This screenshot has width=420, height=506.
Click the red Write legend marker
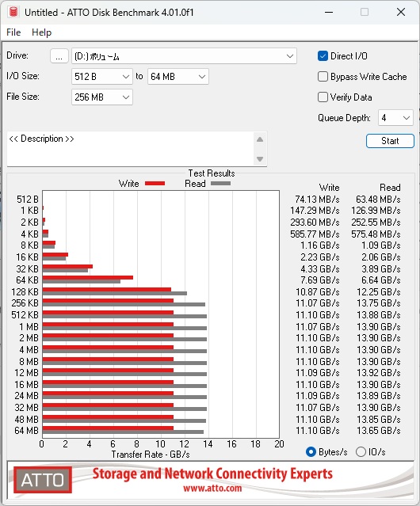(x=155, y=183)
